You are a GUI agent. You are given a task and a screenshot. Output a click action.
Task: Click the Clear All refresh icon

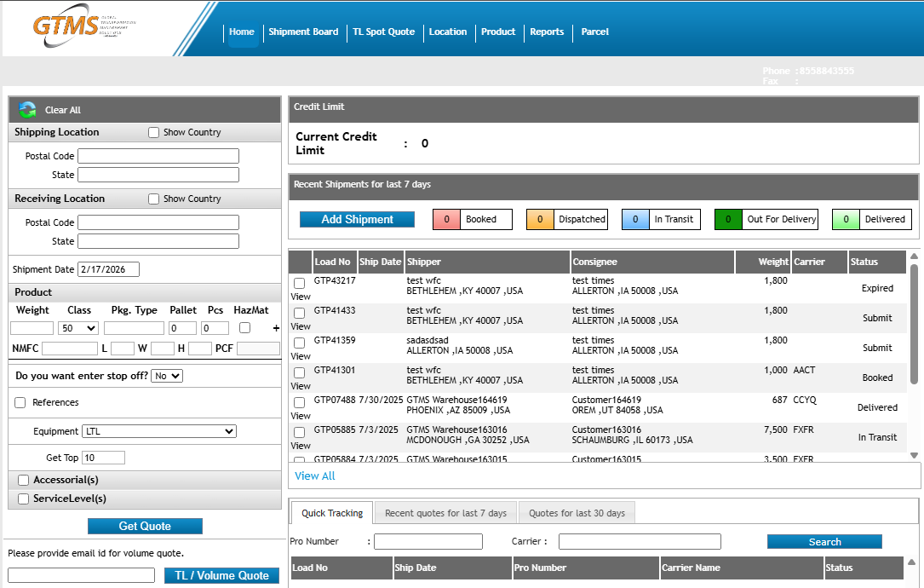tap(27, 109)
